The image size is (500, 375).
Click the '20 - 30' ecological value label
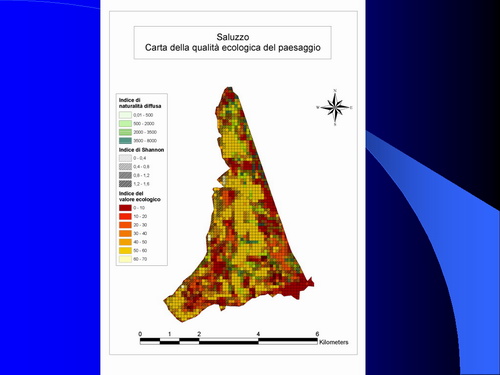tap(140, 225)
